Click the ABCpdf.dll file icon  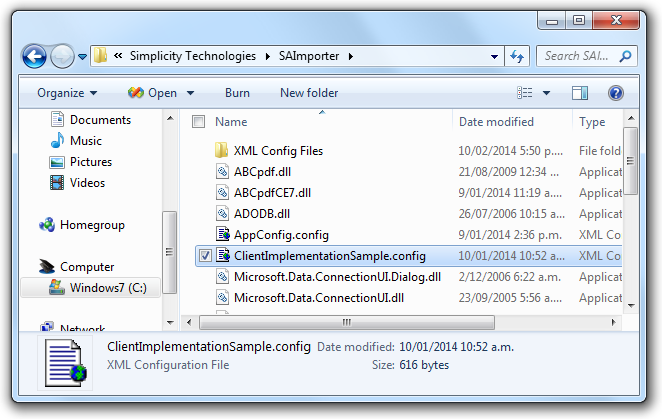point(222,171)
